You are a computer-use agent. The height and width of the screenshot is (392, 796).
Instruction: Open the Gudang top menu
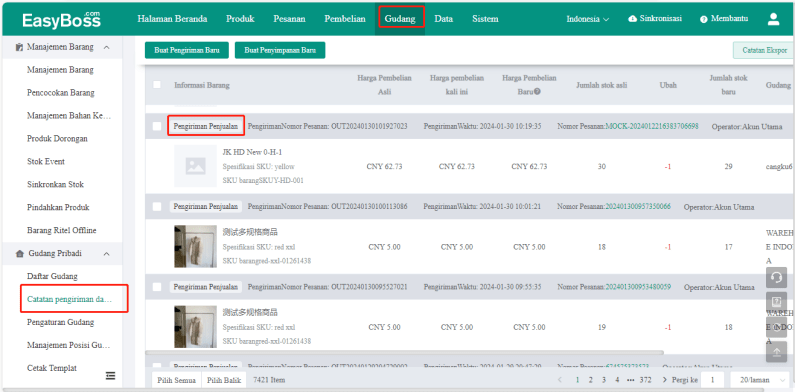click(x=400, y=19)
